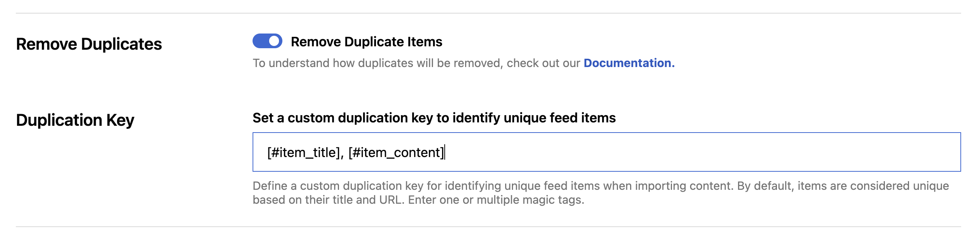The image size is (980, 235).
Task: Place cursor on the [#item_title] tag
Action: 303,153
